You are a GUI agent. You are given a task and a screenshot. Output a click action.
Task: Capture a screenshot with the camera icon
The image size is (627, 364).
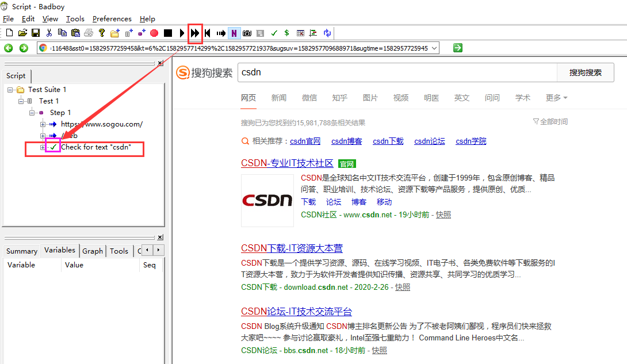[247, 33]
